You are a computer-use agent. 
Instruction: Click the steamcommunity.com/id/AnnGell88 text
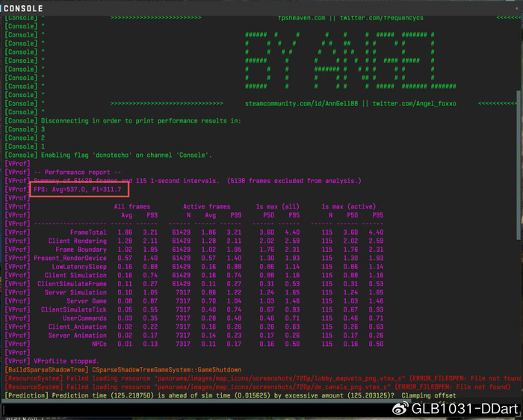pyautogui.click(x=302, y=104)
